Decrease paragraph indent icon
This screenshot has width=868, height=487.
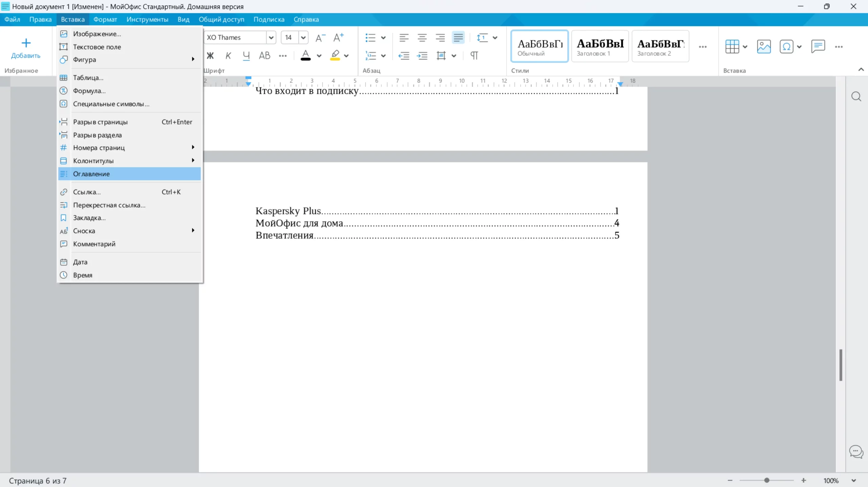point(403,56)
